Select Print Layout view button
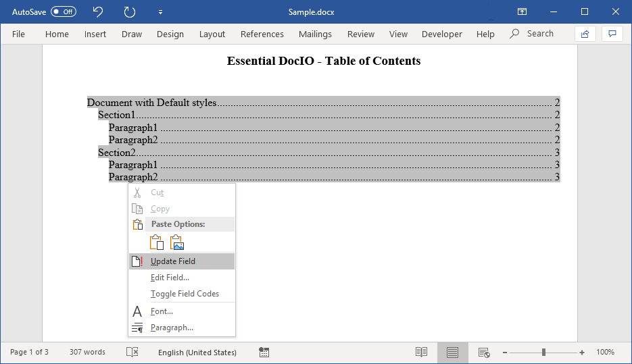 click(x=452, y=353)
